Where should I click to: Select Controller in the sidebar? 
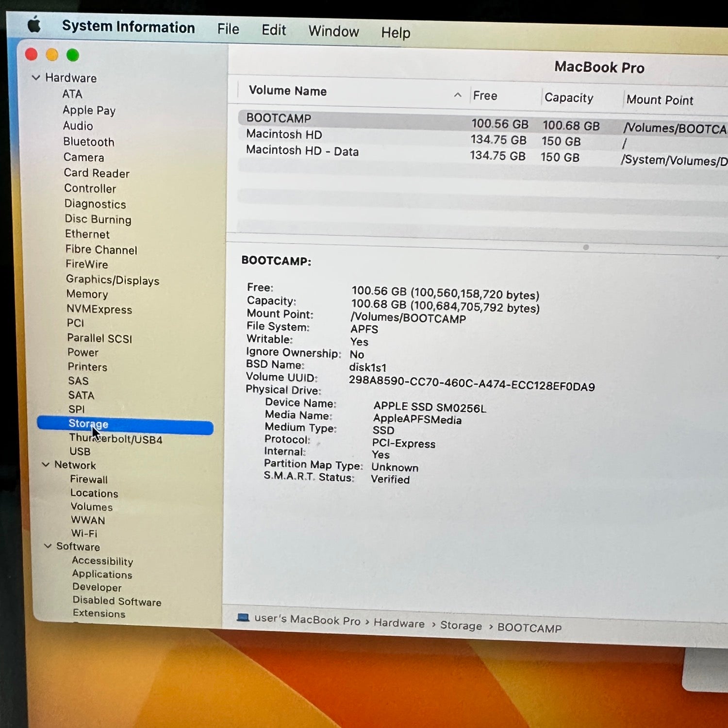[x=90, y=188]
